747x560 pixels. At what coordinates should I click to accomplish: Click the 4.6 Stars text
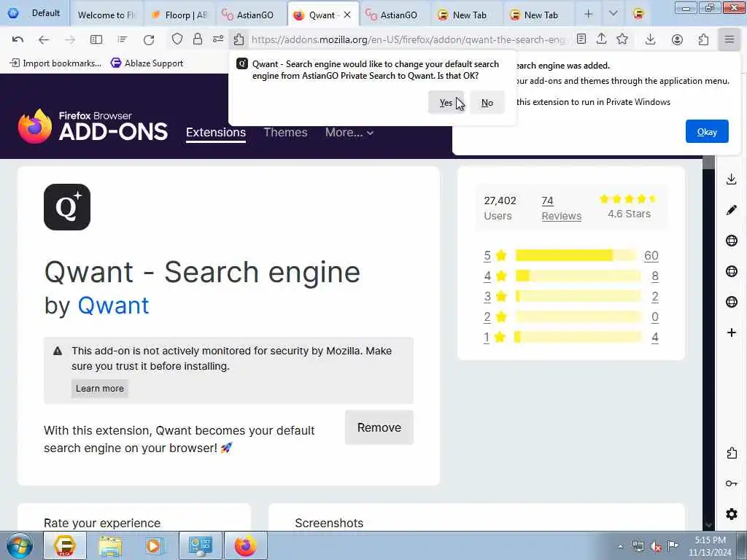[629, 214]
